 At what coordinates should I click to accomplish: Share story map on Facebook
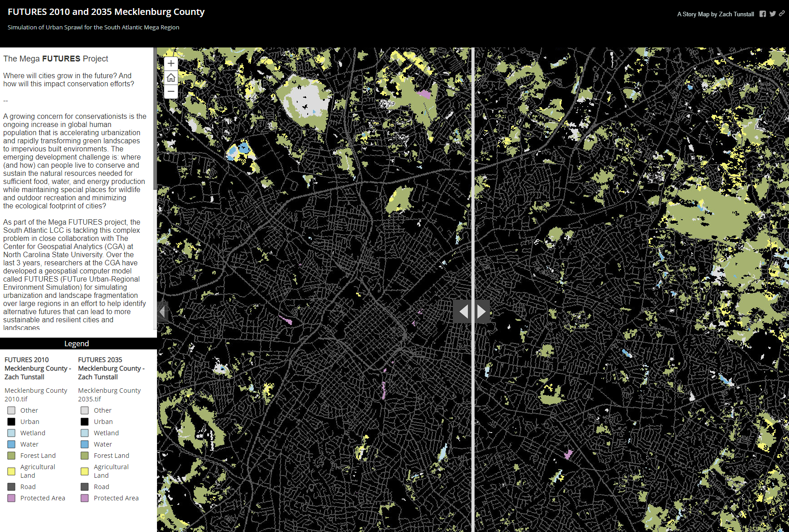[763, 14]
